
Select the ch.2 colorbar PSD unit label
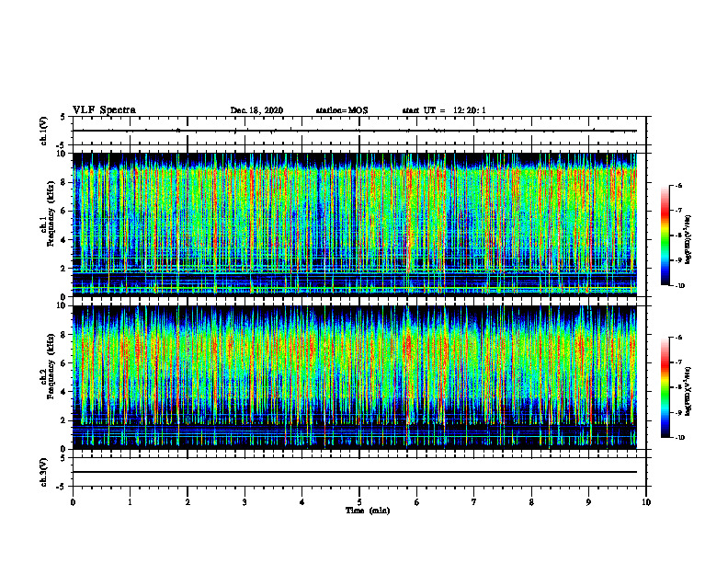[x=688, y=390]
